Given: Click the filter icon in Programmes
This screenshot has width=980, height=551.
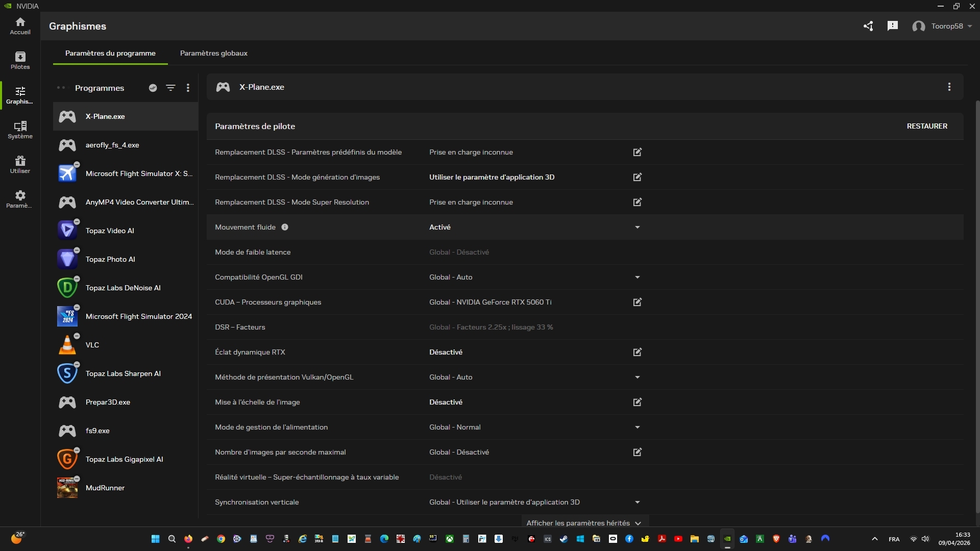Looking at the screenshot, I should click(x=170, y=88).
